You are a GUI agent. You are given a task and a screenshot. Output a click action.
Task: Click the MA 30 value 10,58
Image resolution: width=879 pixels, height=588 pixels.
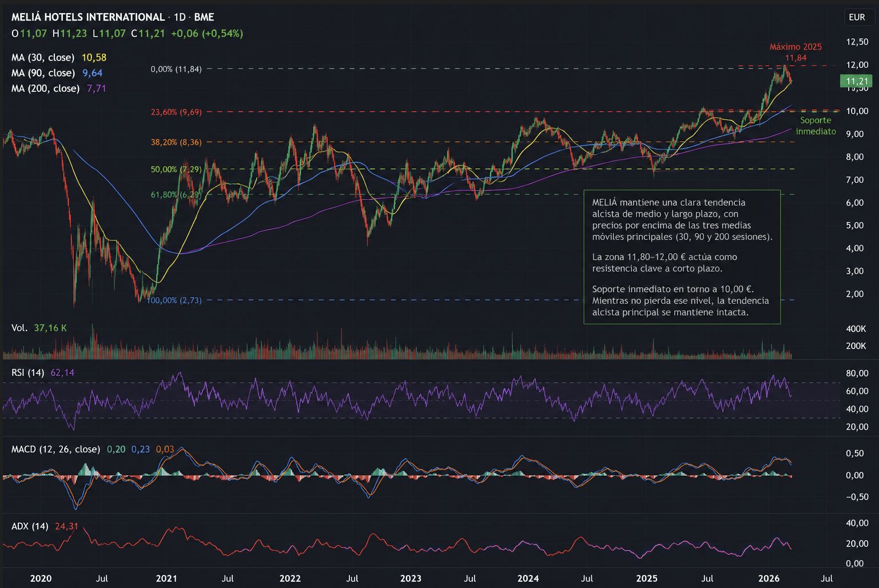click(94, 57)
